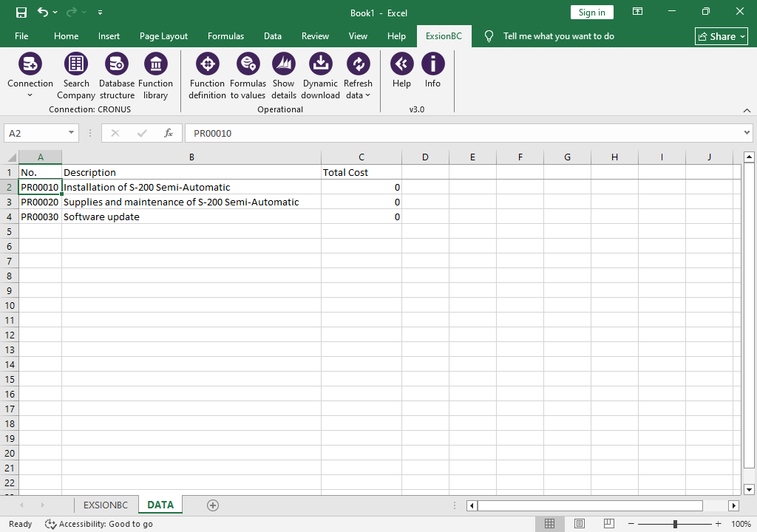The width and height of the screenshot is (757, 532).
Task: Click the Select All corner triangle
Action: [11, 157]
